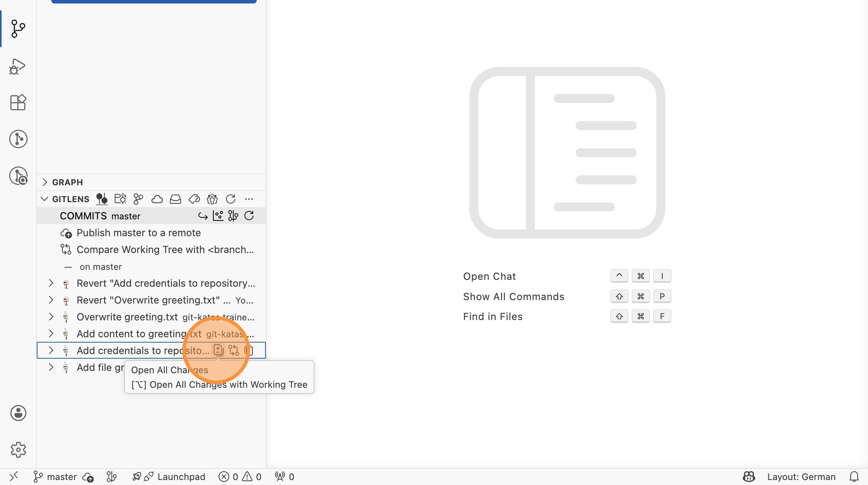Click Open All Changes icon on commit
Image resolution: width=868 pixels, height=485 pixels.
point(218,350)
